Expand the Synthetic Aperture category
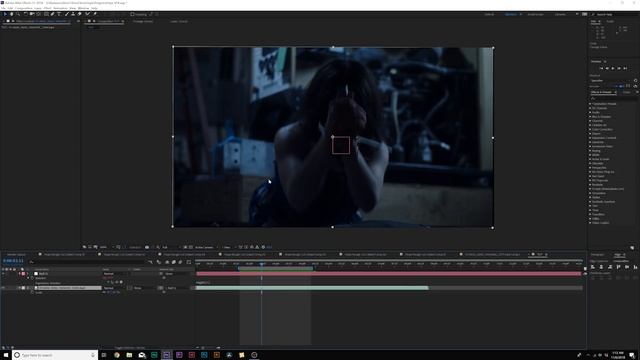This screenshot has width=640, height=360. 590,202
